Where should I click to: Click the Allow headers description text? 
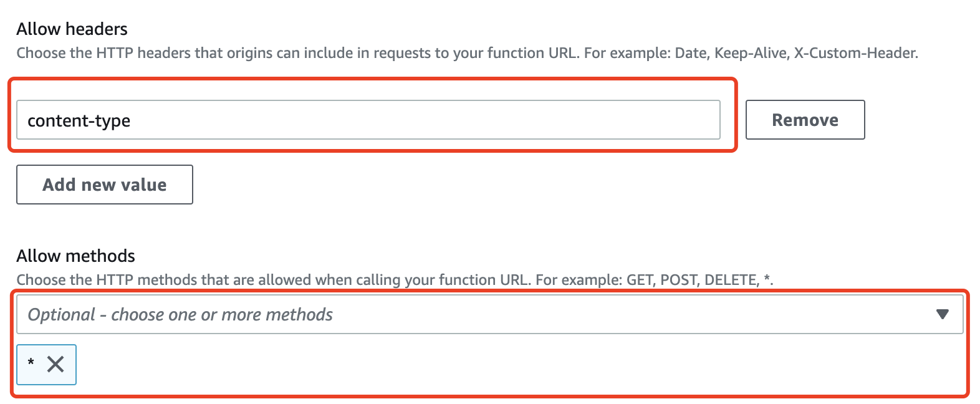coord(466,53)
